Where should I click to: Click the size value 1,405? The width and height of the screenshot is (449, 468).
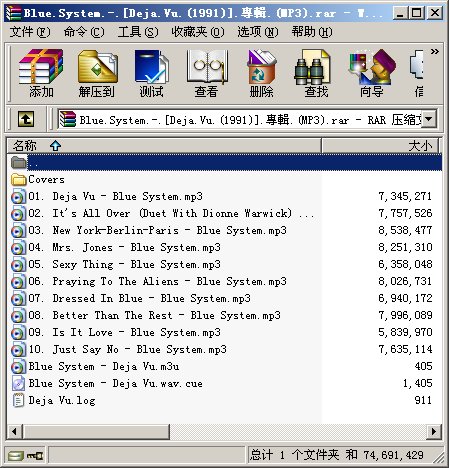pyautogui.click(x=417, y=383)
